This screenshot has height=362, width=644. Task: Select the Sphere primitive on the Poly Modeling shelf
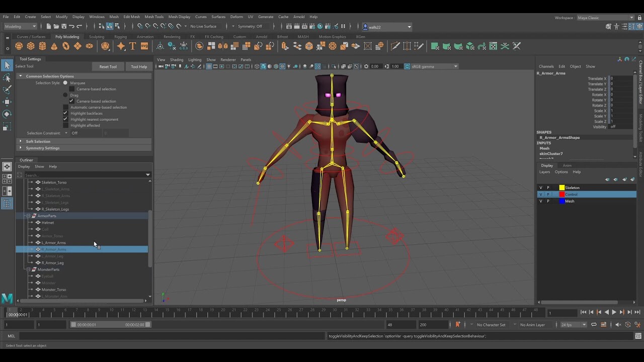(19, 46)
